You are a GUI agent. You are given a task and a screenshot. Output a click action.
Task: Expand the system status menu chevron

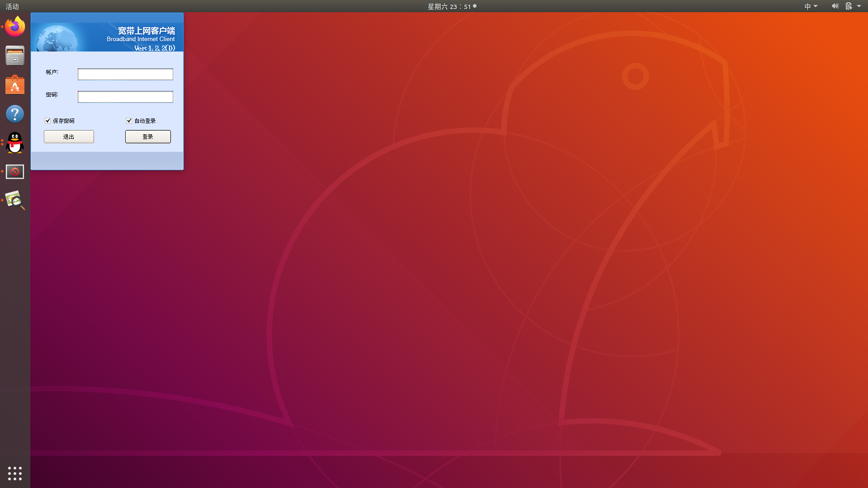tap(859, 6)
